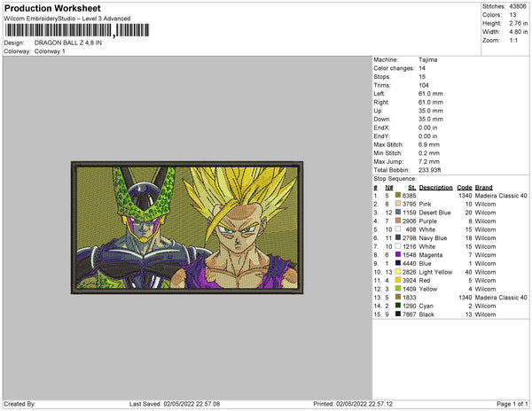Click the "Stops:" label
The height and width of the screenshot is (411, 532).
382,76
